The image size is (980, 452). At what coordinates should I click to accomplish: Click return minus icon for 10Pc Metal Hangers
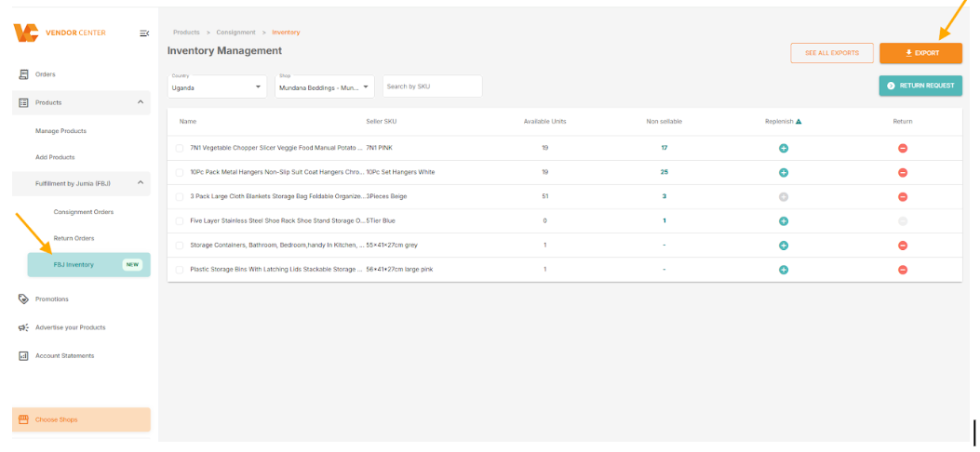903,172
